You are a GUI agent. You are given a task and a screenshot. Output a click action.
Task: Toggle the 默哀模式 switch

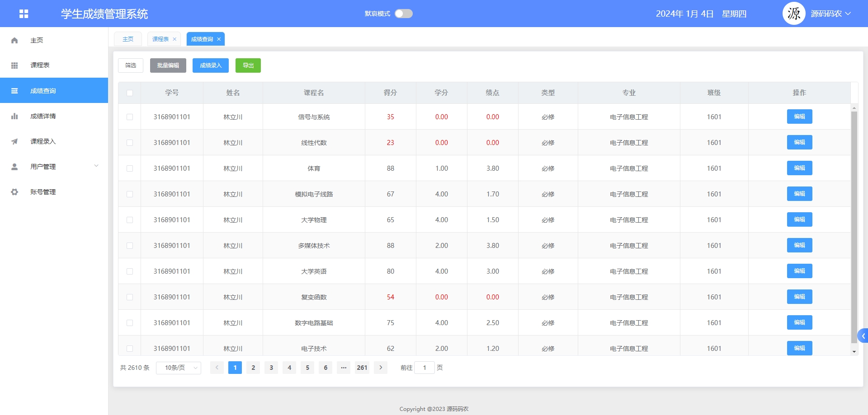[x=404, y=14]
